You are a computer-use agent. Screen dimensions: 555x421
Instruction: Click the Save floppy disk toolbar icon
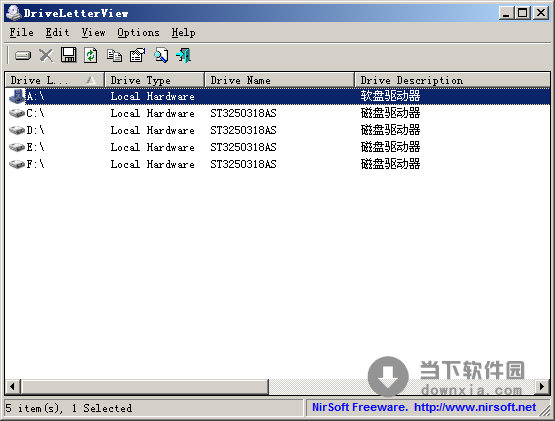tap(69, 55)
